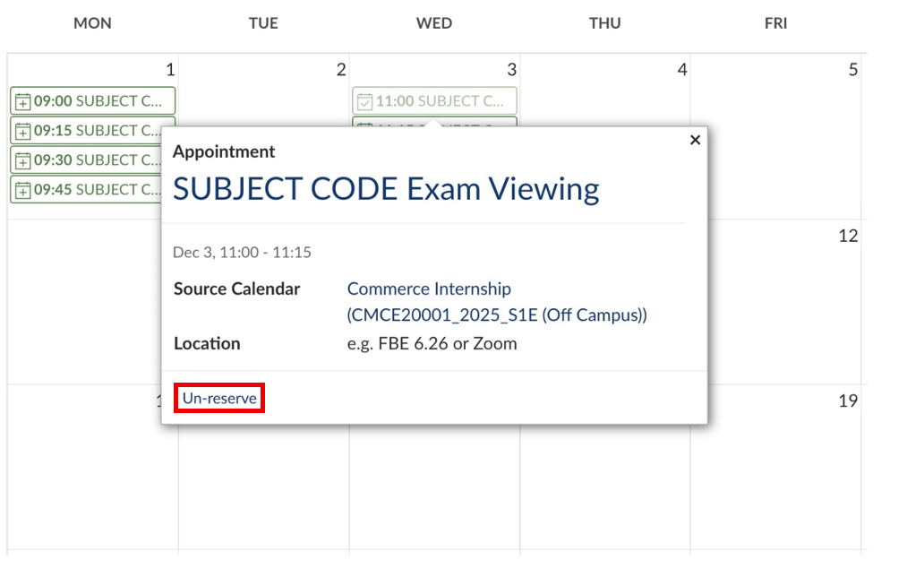Click the TUE column header
The image size is (924, 569).
pyautogui.click(x=263, y=23)
